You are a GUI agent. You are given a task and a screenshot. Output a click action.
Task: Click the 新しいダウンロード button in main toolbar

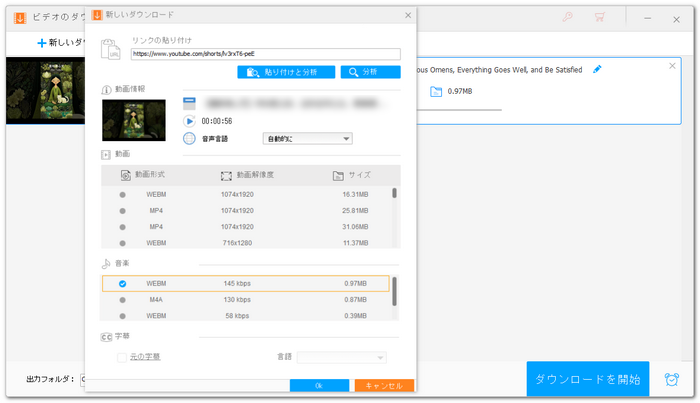60,44
